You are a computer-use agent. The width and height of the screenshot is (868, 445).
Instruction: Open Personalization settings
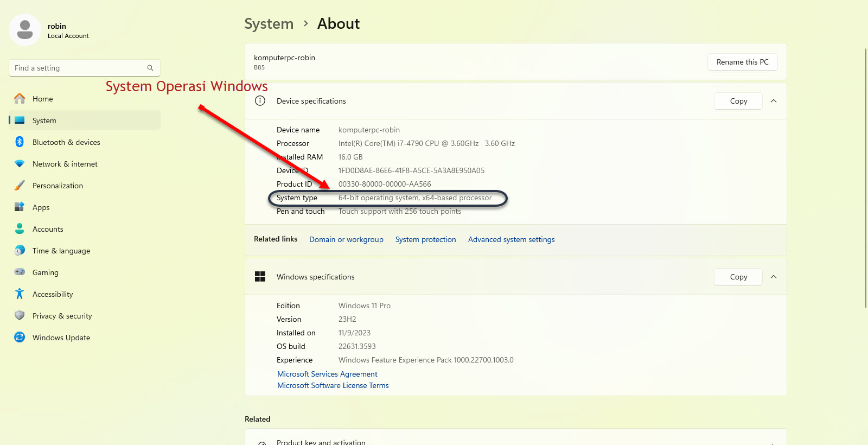click(85, 186)
